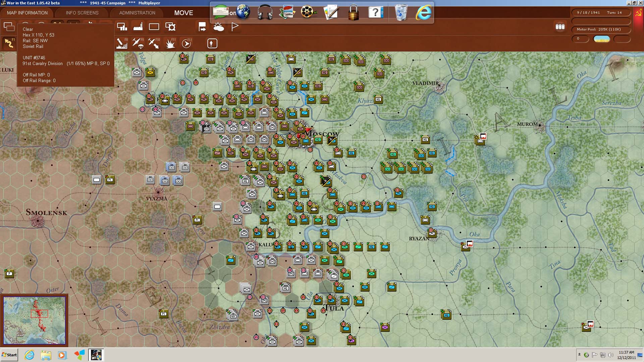Open Windows Explorer folder in taskbar
This screenshot has height=362, width=644.
coord(46,355)
